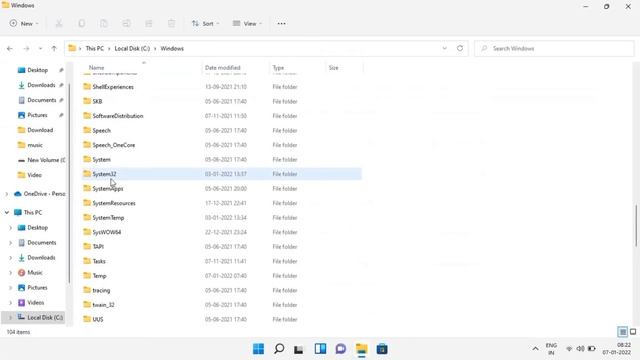Select pinned Downloads in Quick access
Image resolution: width=640 pixels, height=360 pixels.
tap(41, 85)
